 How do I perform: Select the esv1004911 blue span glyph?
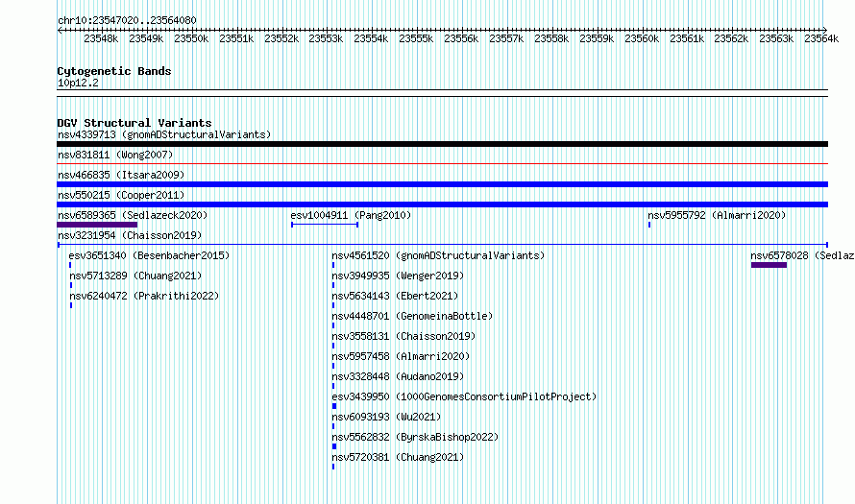(325, 225)
